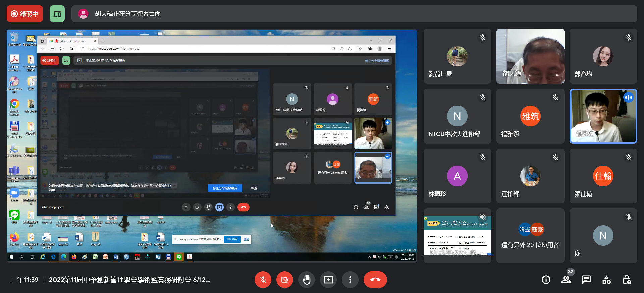Click the 胡天鐘 screen sharing banner
This screenshot has height=293, width=644.
tap(354, 14)
